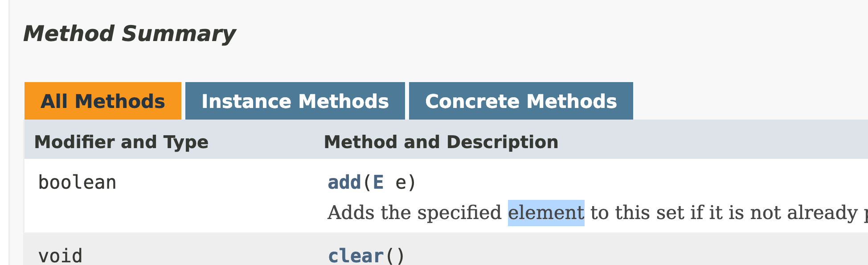The image size is (868, 265).
Task: Click the boolean return type text
Action: click(x=77, y=182)
